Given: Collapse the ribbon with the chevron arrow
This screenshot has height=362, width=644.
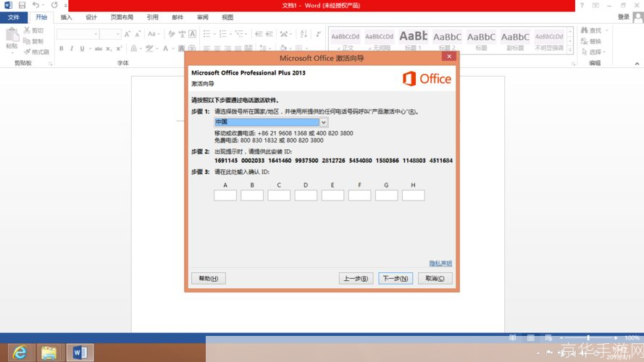Looking at the screenshot, I should pyautogui.click(x=637, y=64).
